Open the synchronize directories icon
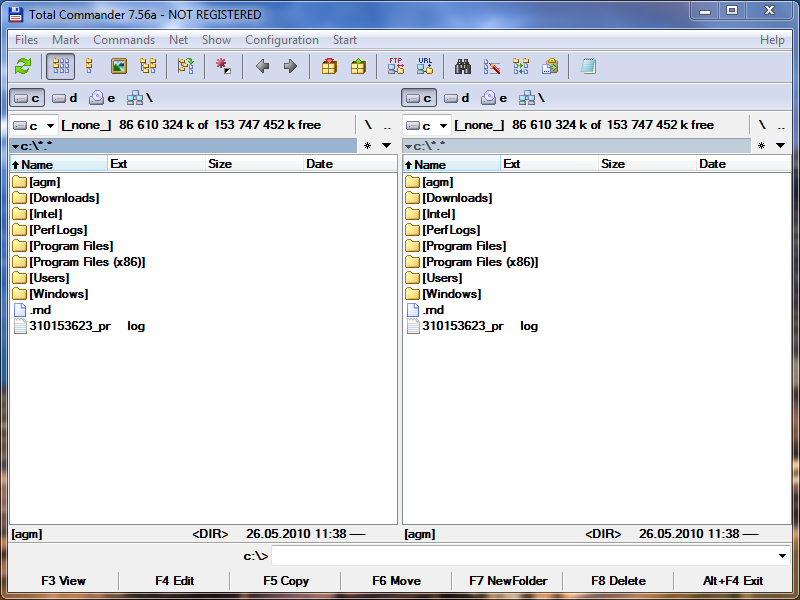This screenshot has height=600, width=800. click(521, 66)
